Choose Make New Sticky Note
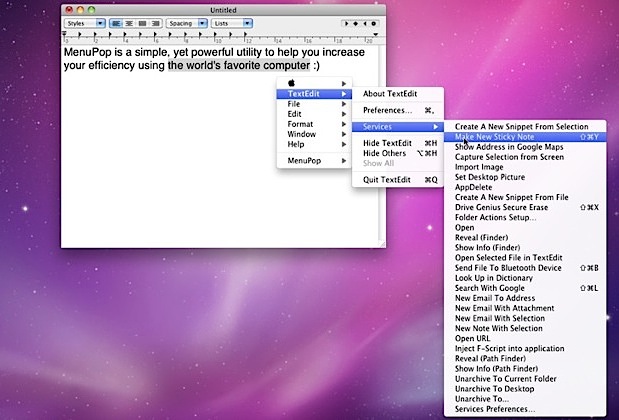This screenshot has height=420, width=619. pos(525,137)
